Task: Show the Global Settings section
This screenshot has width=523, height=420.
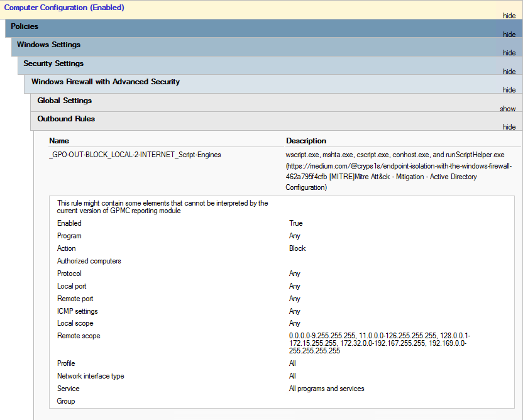Action: pos(508,109)
